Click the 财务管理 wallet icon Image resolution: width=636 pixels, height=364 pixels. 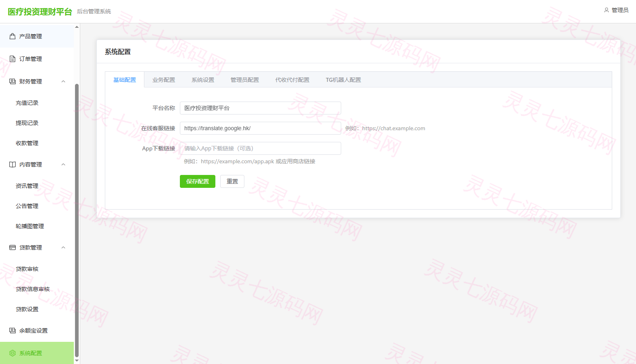[13, 81]
